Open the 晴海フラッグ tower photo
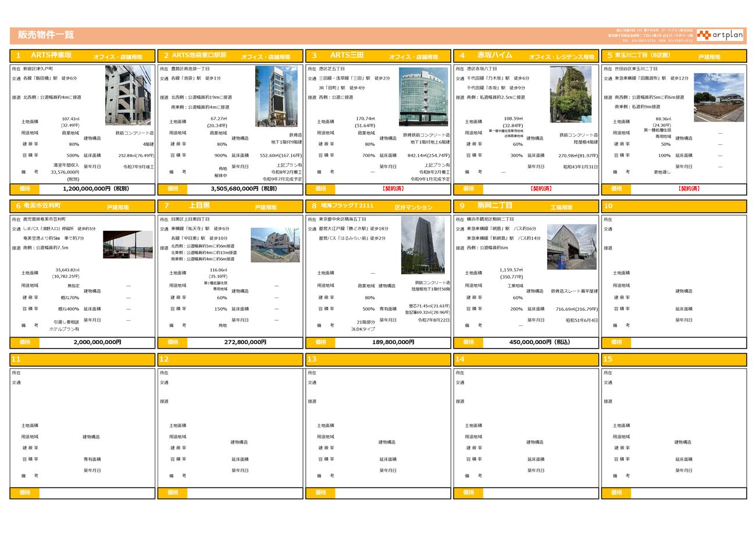Screen dimensions: 756x534 pos(423,245)
